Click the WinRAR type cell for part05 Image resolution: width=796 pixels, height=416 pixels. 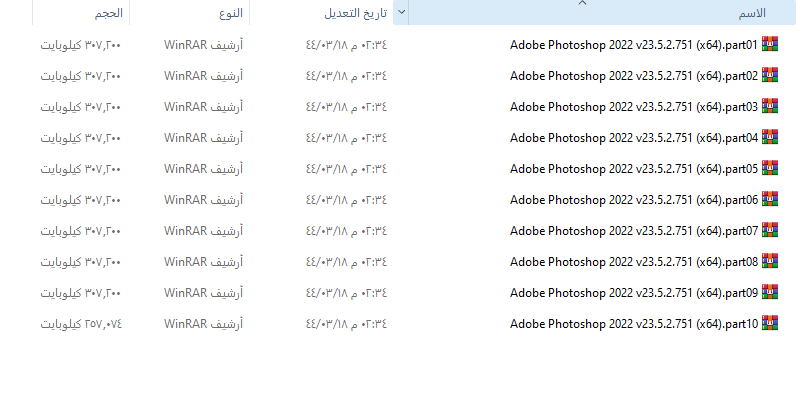[204, 169]
